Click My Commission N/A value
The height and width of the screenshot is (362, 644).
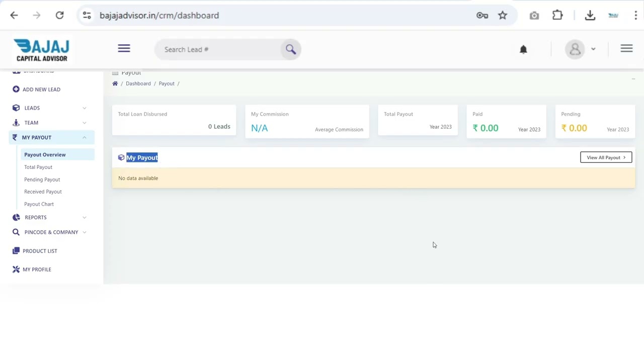(x=259, y=128)
